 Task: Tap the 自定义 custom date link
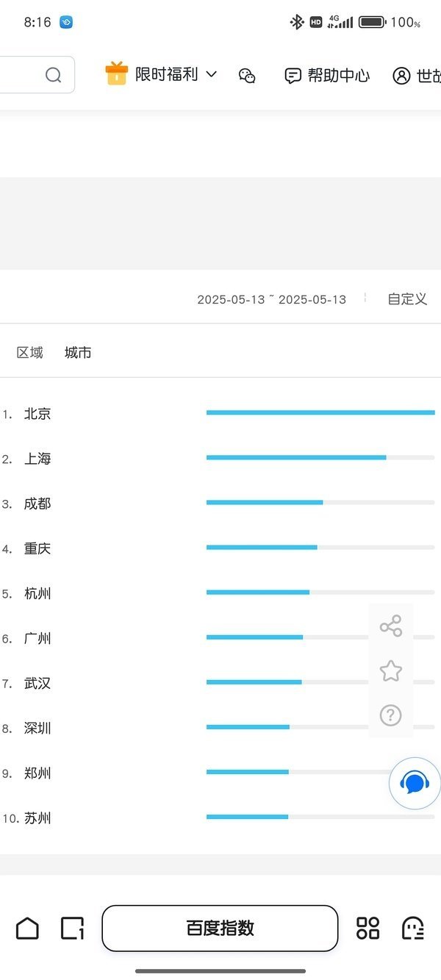point(407,299)
